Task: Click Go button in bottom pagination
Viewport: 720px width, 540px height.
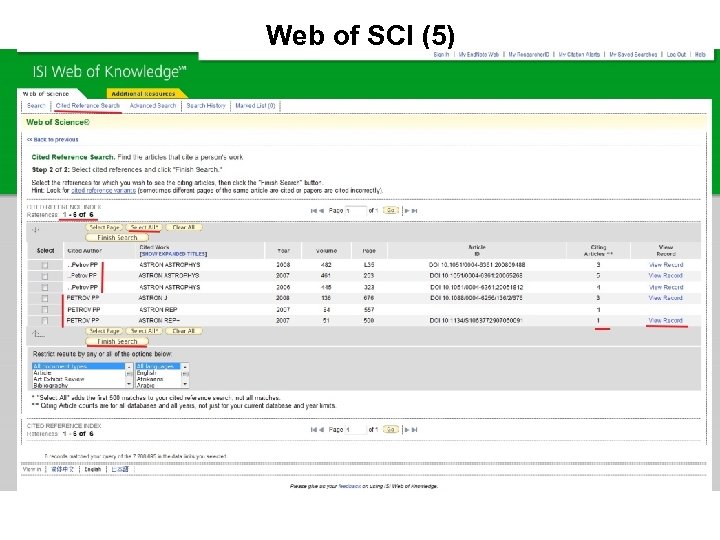Action: (391, 430)
